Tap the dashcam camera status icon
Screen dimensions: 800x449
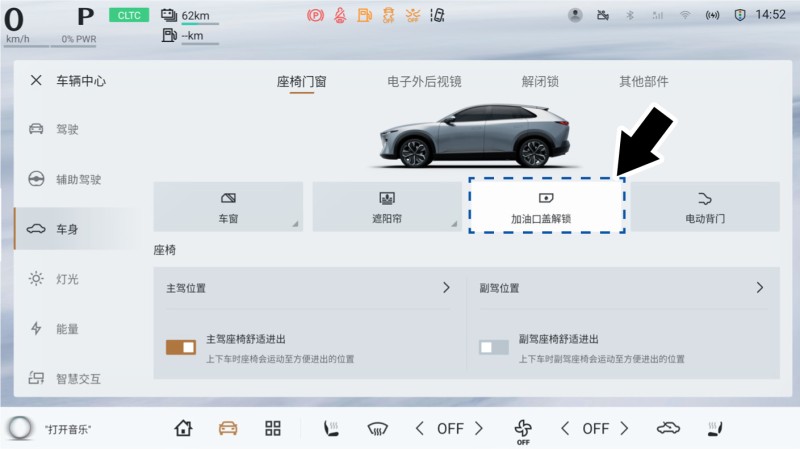(603, 15)
